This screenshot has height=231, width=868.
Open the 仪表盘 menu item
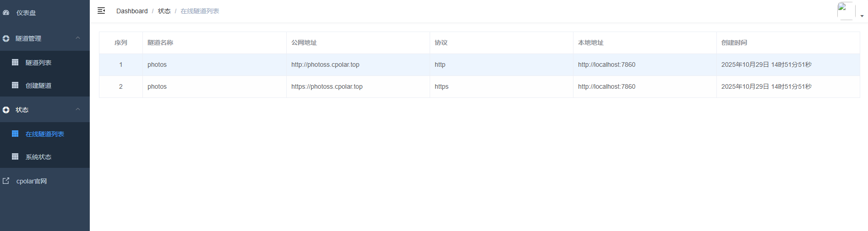[26, 13]
